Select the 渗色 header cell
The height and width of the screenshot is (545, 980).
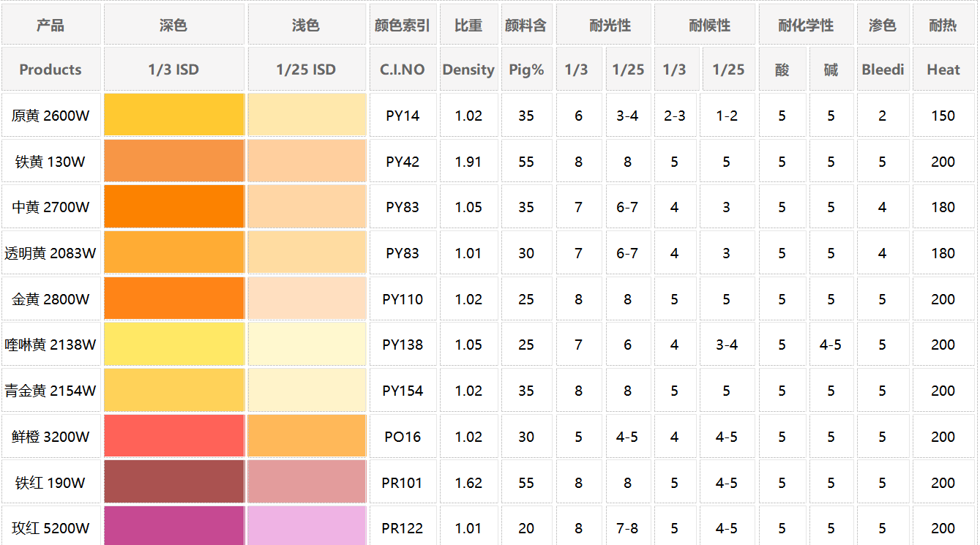point(883,24)
